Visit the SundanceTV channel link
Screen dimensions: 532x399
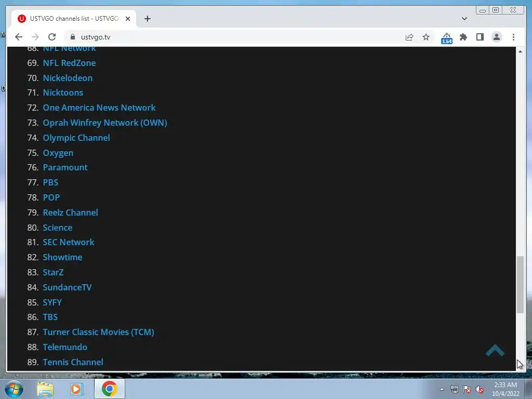pos(67,287)
